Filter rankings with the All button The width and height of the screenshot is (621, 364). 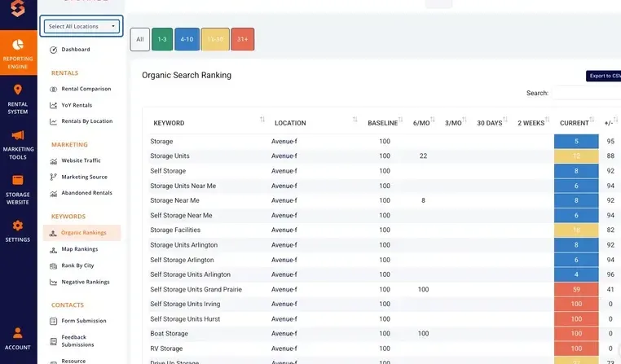(x=140, y=39)
